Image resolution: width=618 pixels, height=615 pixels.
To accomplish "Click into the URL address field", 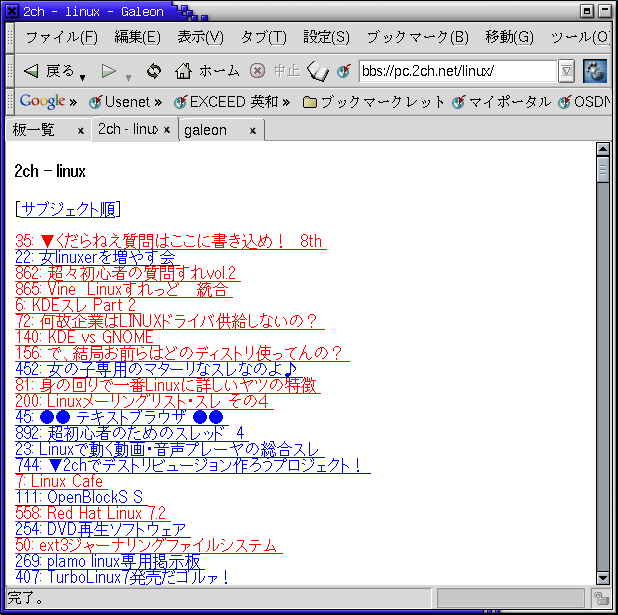I will pos(457,71).
